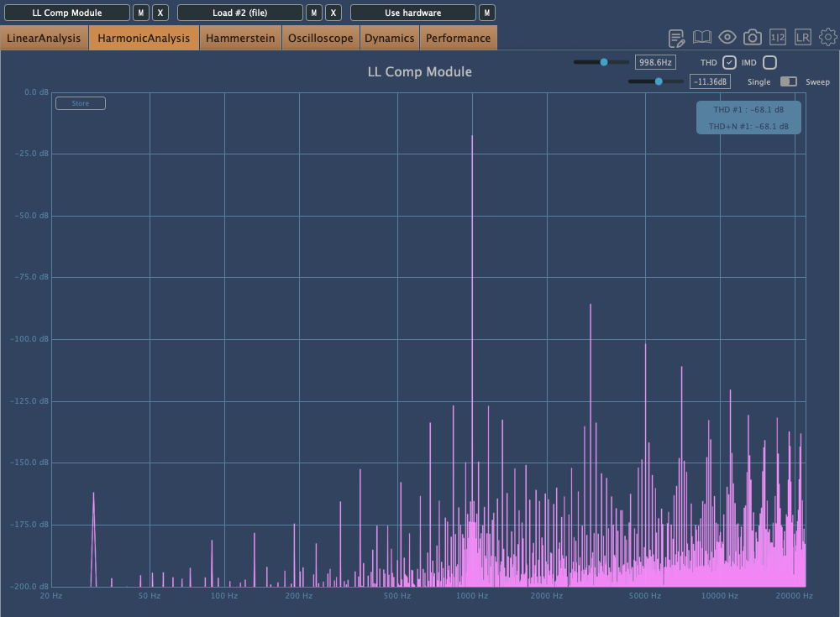Screen dimensions: 840x617
Task: Remove the LL Comp Module with X
Action: click(x=161, y=13)
